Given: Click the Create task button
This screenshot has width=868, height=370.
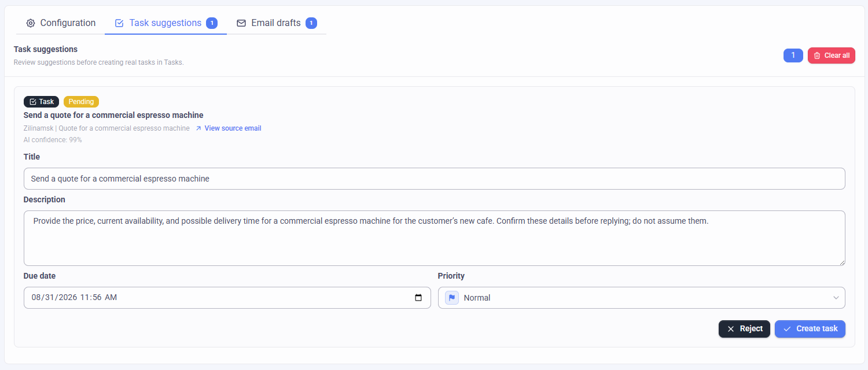Looking at the screenshot, I should coord(810,329).
